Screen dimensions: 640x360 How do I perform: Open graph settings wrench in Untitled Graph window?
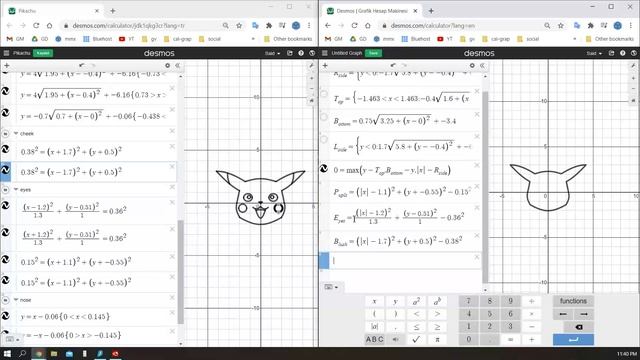click(633, 65)
